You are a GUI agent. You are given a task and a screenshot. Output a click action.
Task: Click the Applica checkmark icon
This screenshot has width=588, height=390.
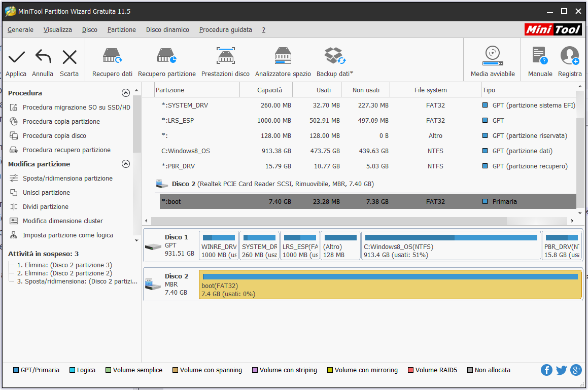(x=16, y=57)
